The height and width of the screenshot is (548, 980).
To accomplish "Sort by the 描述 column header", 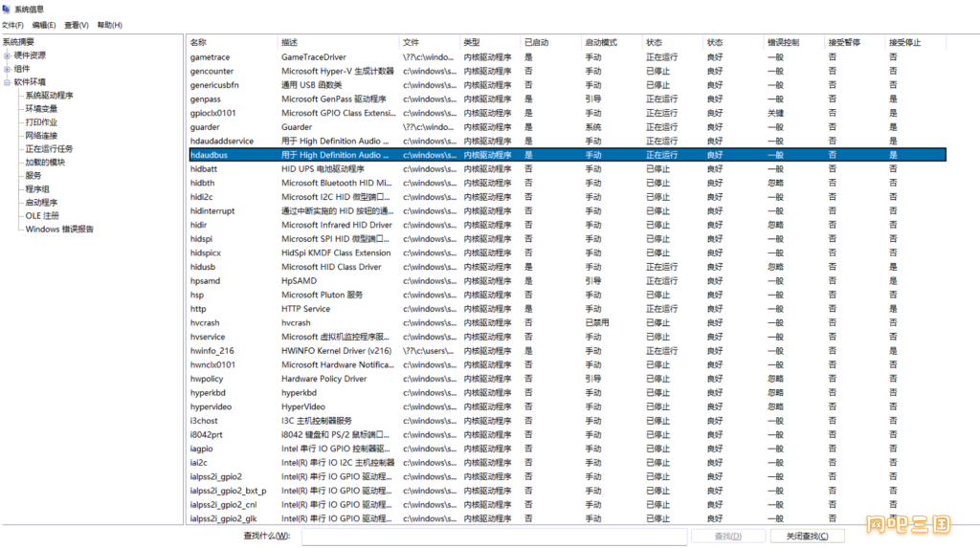I will [x=338, y=42].
